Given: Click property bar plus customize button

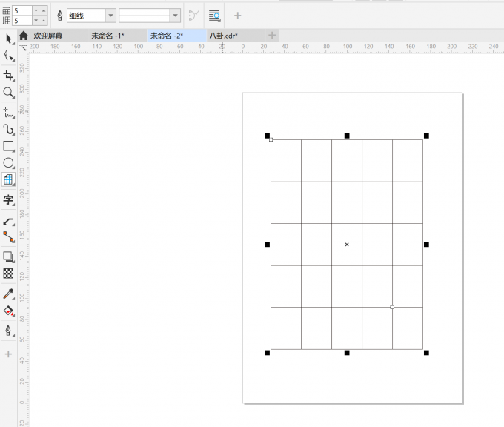Looking at the screenshot, I should [237, 16].
